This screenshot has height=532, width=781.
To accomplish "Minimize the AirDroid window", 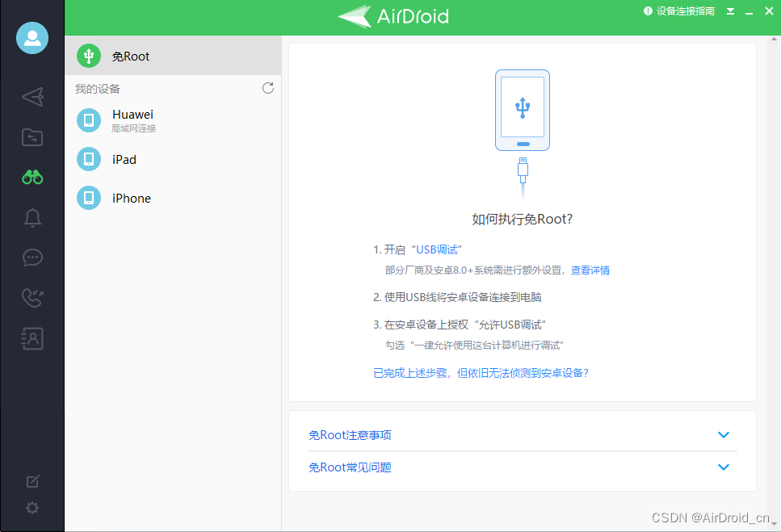I will (750, 12).
